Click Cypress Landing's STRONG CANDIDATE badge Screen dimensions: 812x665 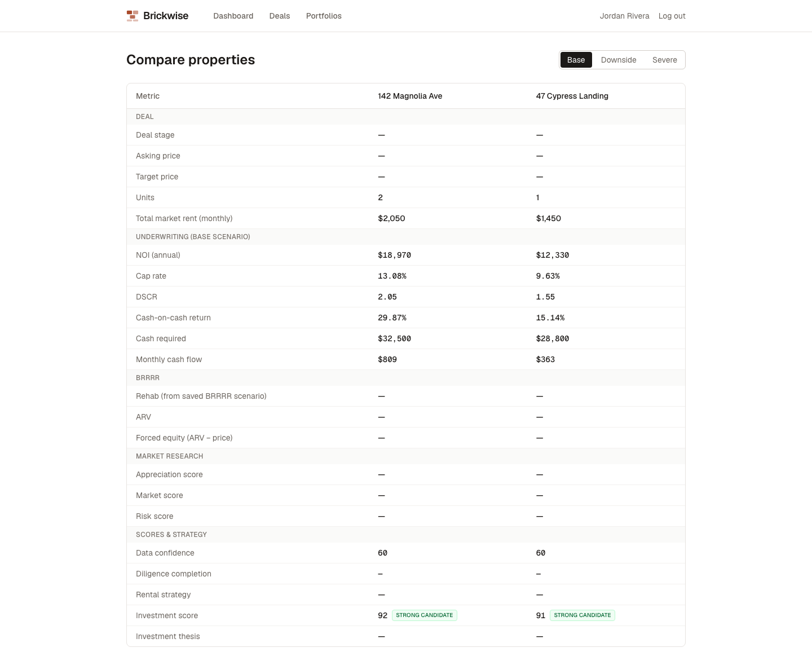pyautogui.click(x=582, y=615)
